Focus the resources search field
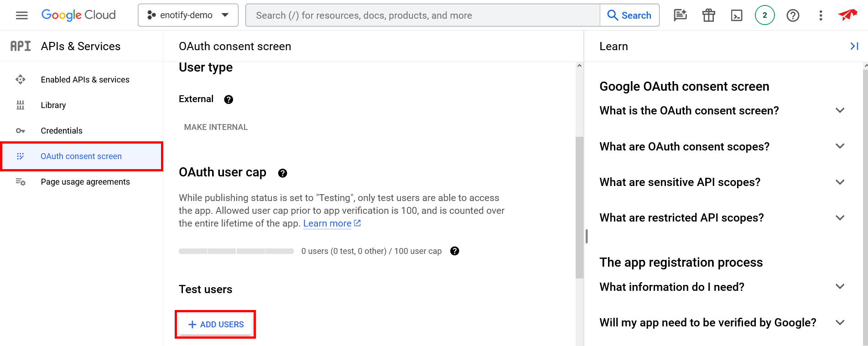This screenshot has width=868, height=346. 422,15
